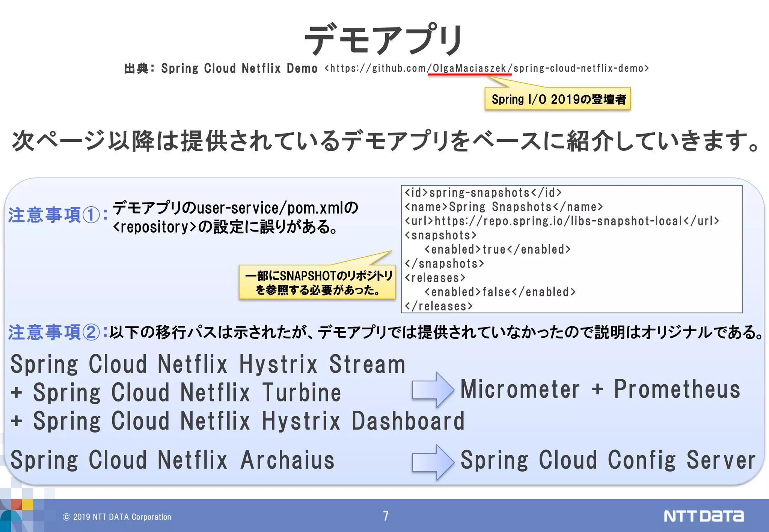This screenshot has height=532, width=769.
Task: Click the 'Spring I/O 2019の登壇者' callout
Action: click(558, 99)
